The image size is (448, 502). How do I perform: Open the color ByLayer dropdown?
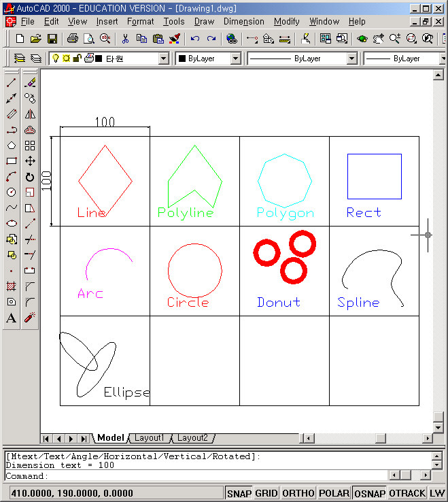point(235,58)
